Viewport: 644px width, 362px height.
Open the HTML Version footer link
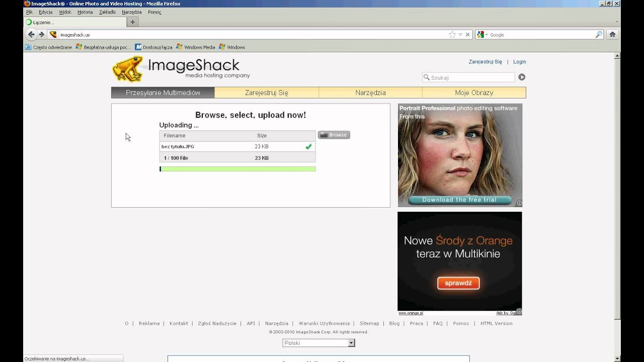496,323
